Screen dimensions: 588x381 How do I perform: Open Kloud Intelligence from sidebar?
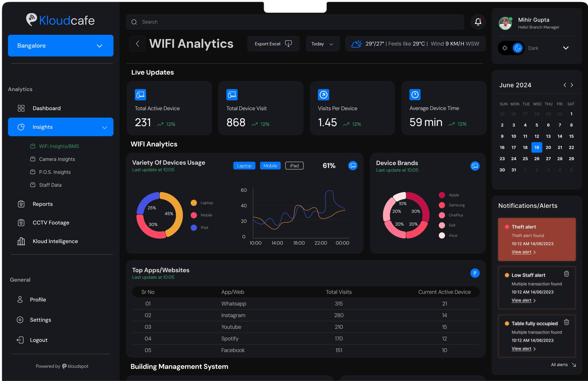tap(55, 241)
